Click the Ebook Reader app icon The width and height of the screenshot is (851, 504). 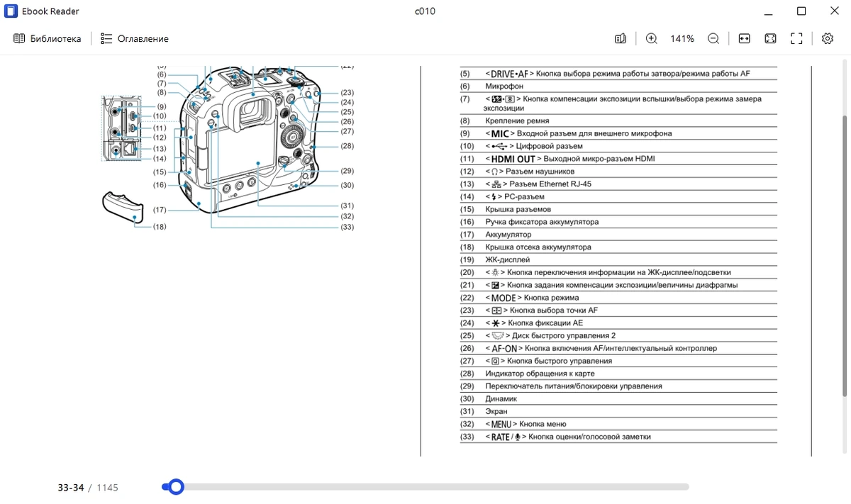11,11
